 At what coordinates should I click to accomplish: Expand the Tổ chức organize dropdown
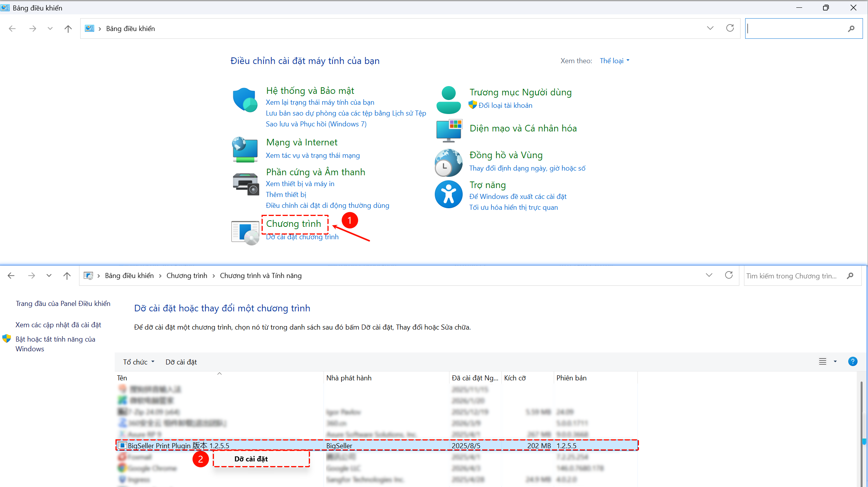[x=139, y=362]
